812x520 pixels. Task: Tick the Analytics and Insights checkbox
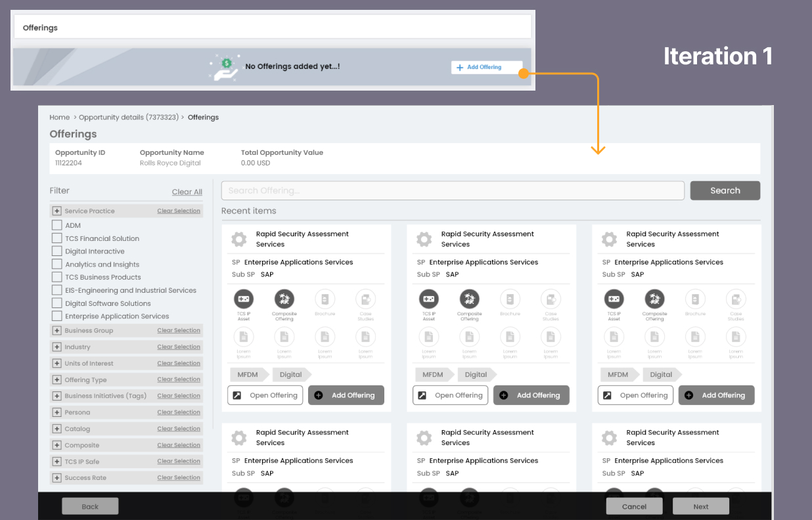pos(56,265)
